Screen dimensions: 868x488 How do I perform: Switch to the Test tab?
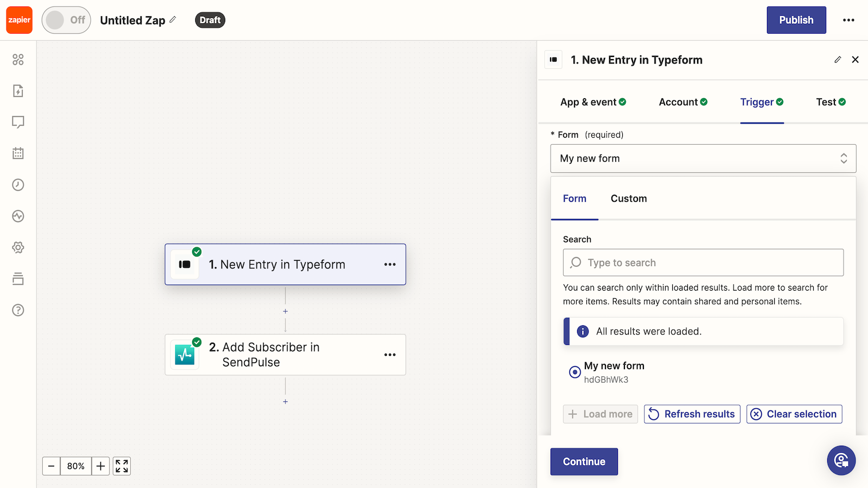tap(830, 102)
